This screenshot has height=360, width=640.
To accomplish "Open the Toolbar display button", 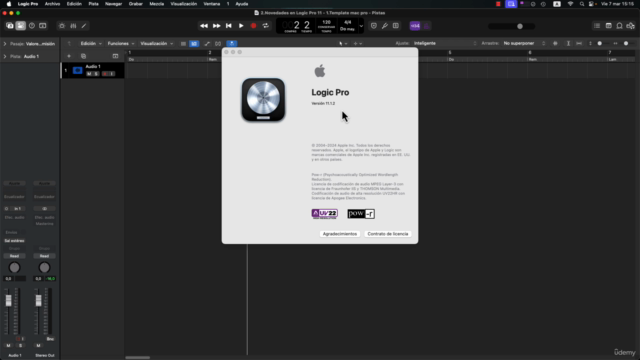I will click(x=42, y=26).
